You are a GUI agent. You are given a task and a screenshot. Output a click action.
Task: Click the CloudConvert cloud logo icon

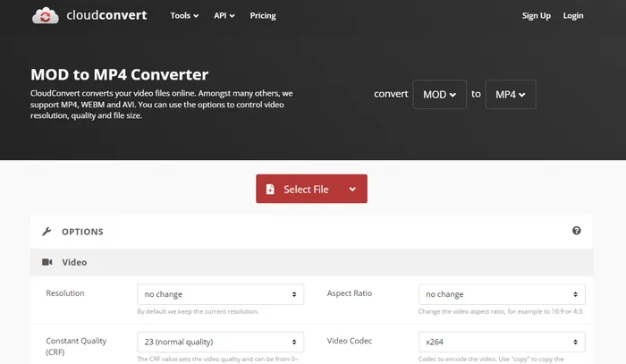[45, 15]
